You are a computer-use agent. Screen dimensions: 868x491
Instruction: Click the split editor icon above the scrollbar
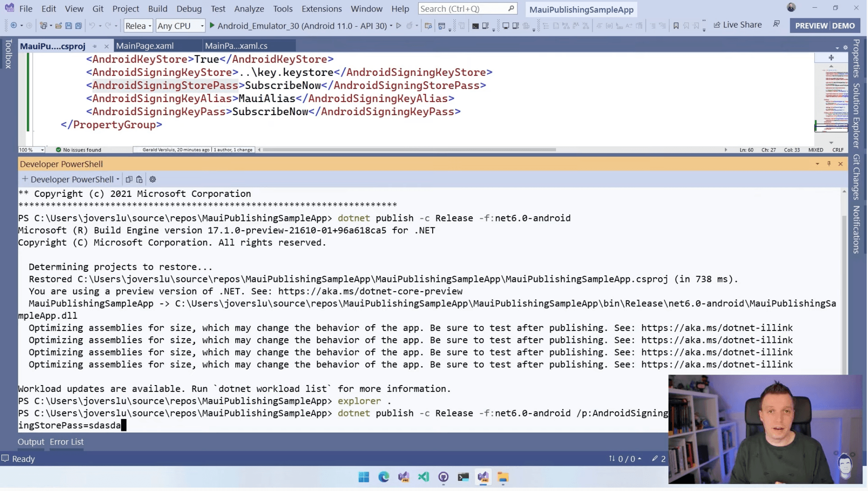[831, 58]
